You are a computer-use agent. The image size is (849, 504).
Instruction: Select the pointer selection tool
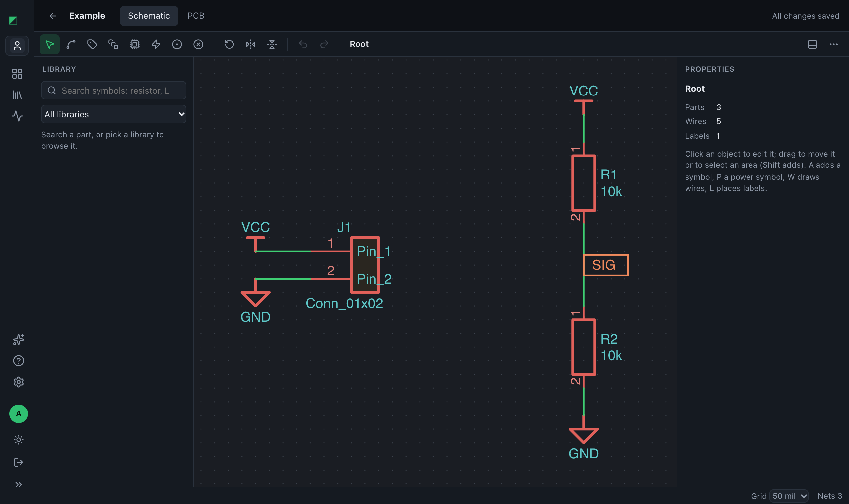(x=50, y=44)
